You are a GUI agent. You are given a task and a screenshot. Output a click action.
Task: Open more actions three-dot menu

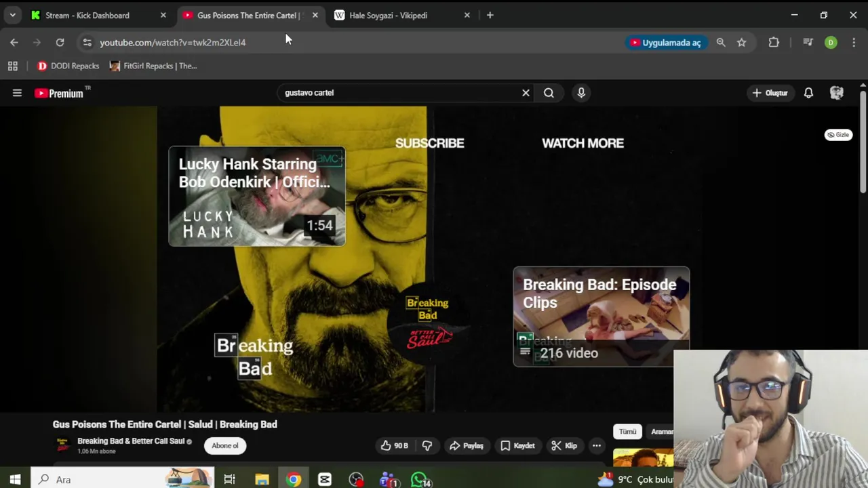coord(597,445)
